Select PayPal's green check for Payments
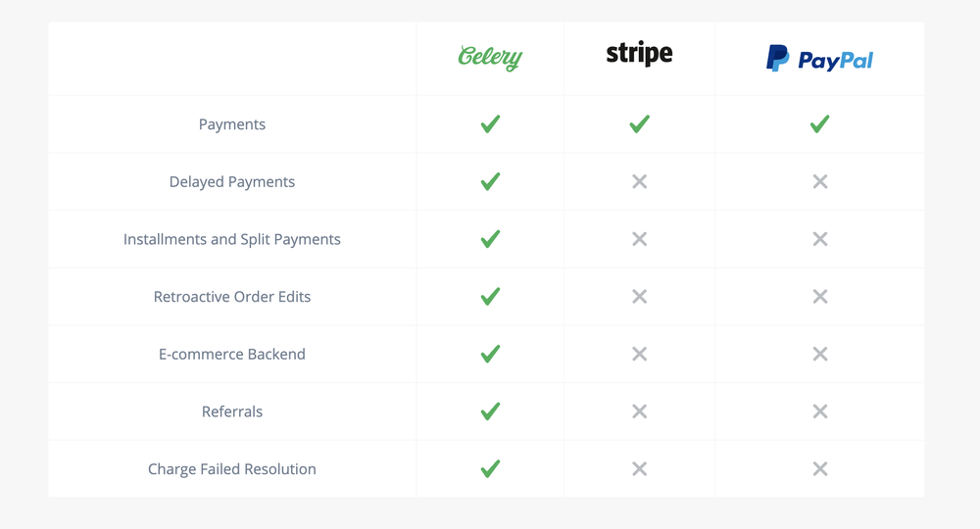 819,123
